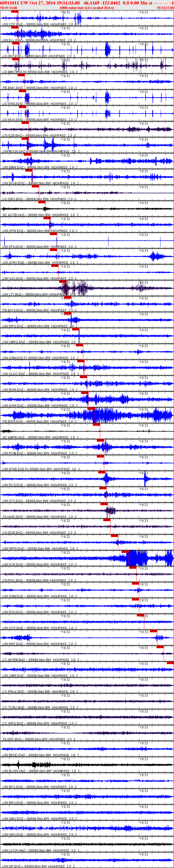Click the large burst on the UW VCR trace

click(137, 558)
